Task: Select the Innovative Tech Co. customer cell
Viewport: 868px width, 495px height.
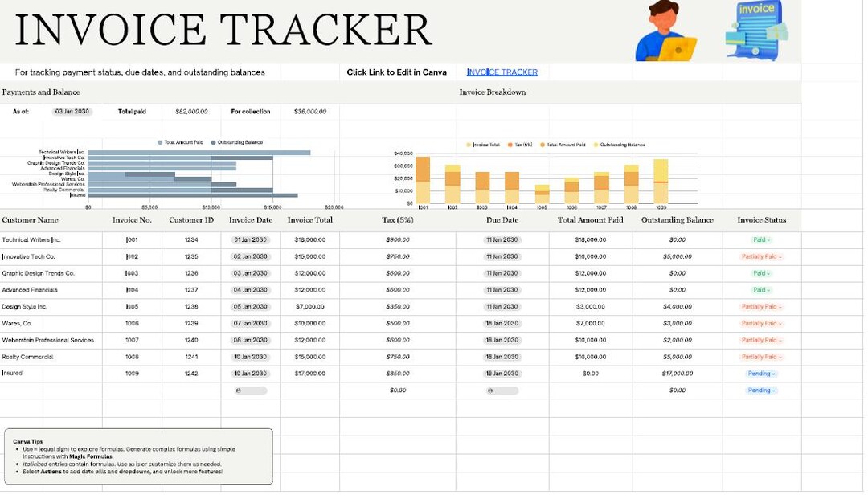Action: 51,257
